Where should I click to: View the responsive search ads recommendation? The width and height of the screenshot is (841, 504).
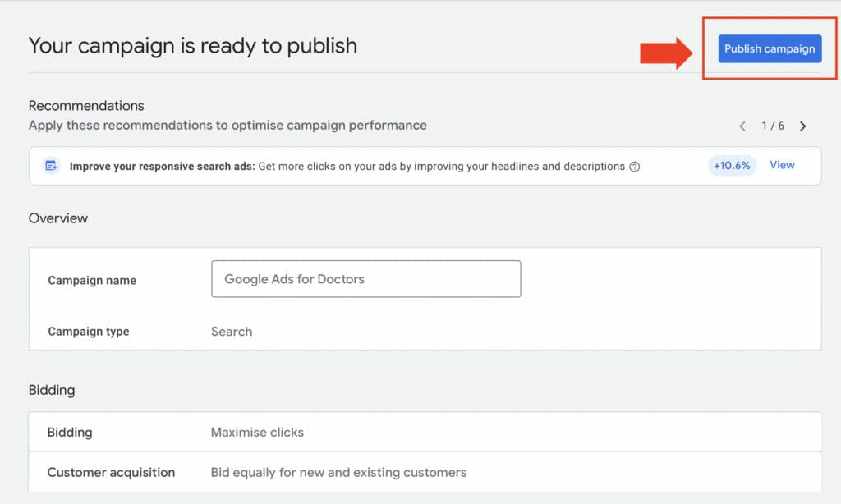pyautogui.click(x=782, y=165)
